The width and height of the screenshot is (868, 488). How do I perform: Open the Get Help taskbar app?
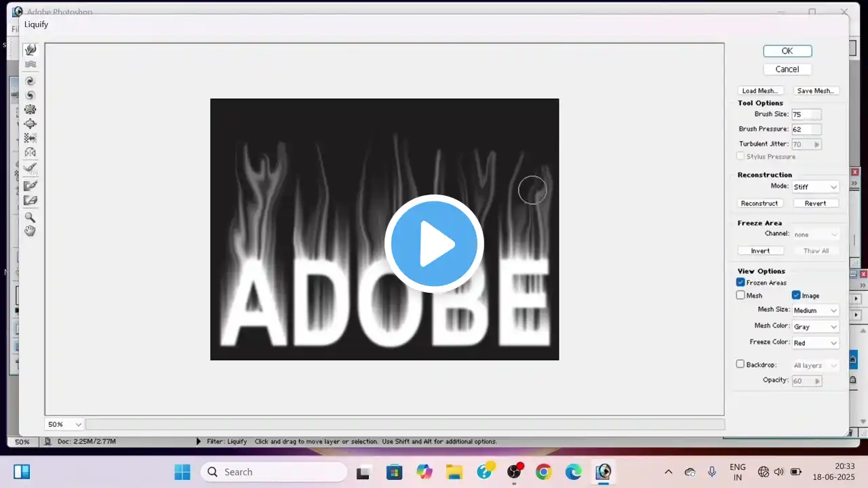[484, 472]
